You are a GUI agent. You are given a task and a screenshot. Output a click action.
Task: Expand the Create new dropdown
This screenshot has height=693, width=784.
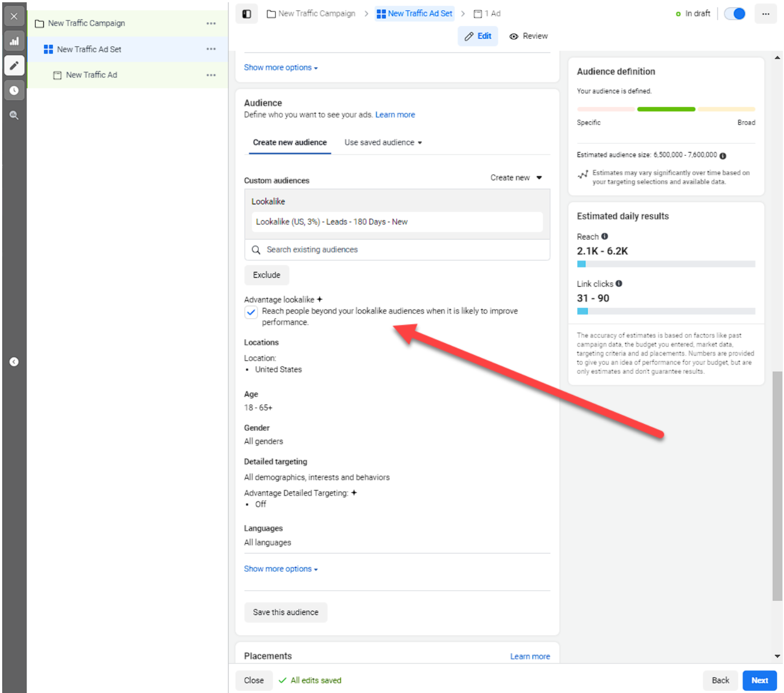pyautogui.click(x=516, y=178)
